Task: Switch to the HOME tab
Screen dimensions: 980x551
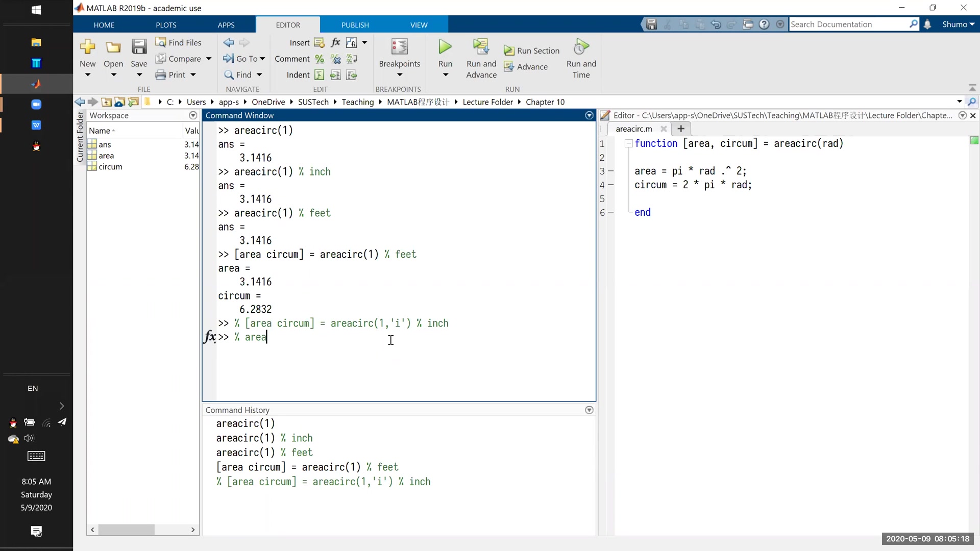Action: click(104, 24)
